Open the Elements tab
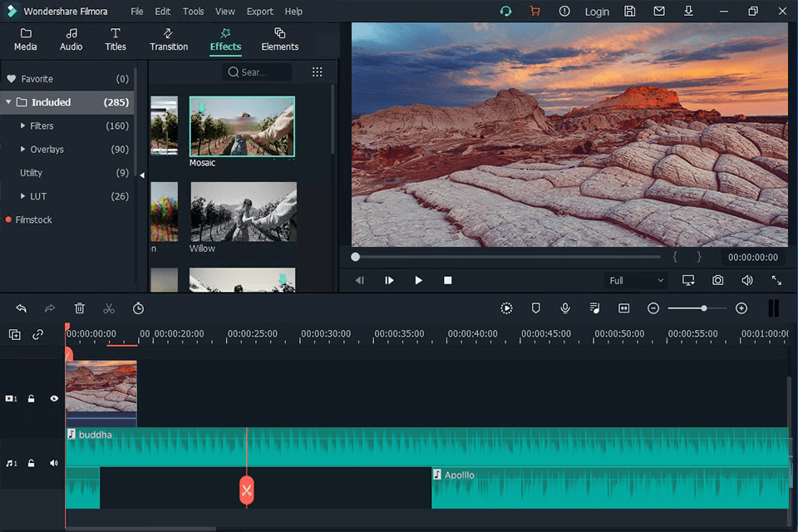Screen dimensions: 798x532 pos(280,40)
